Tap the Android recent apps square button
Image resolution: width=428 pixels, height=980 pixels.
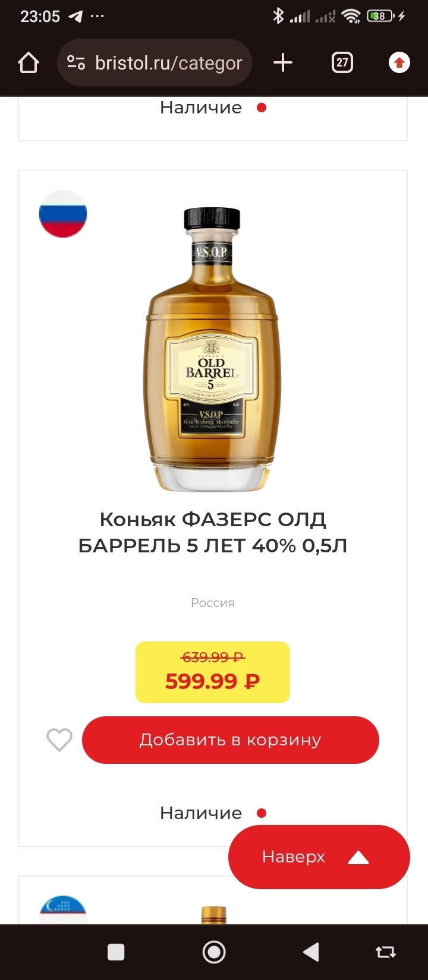pos(116,952)
